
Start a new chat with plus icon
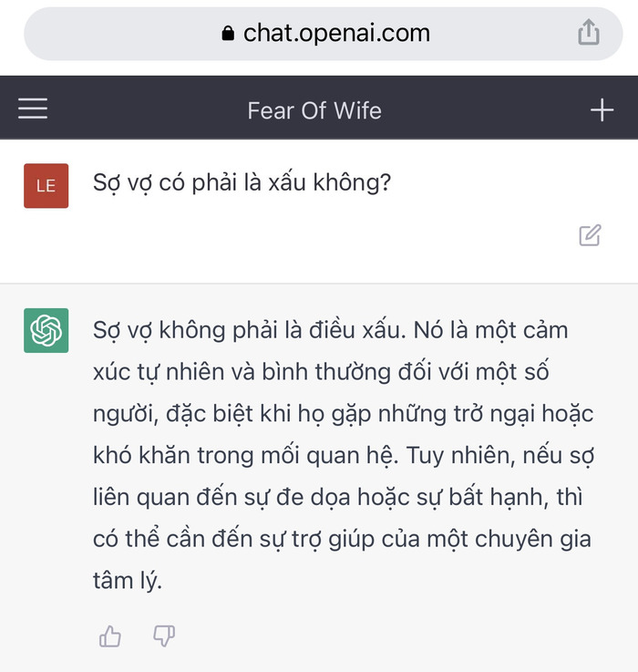coord(602,110)
